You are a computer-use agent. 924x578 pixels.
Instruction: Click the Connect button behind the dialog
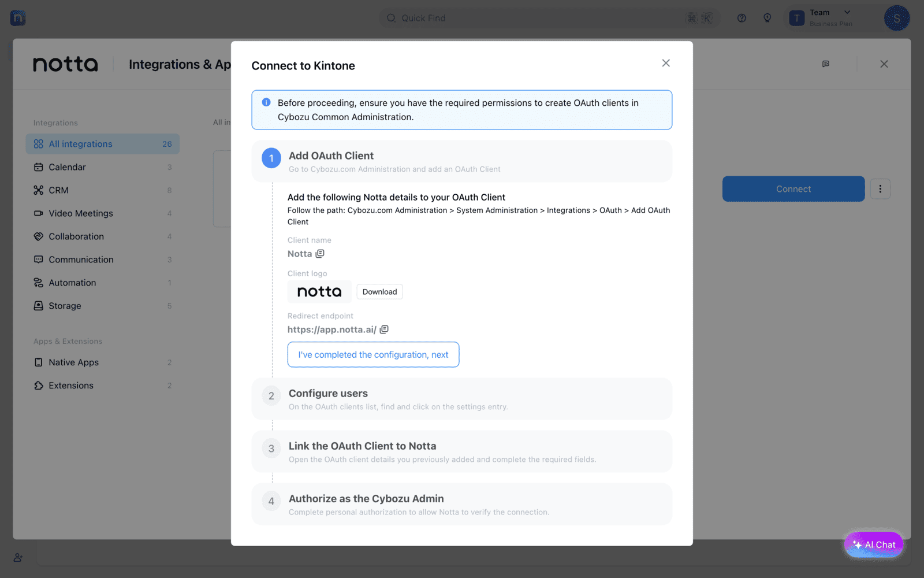[793, 189]
